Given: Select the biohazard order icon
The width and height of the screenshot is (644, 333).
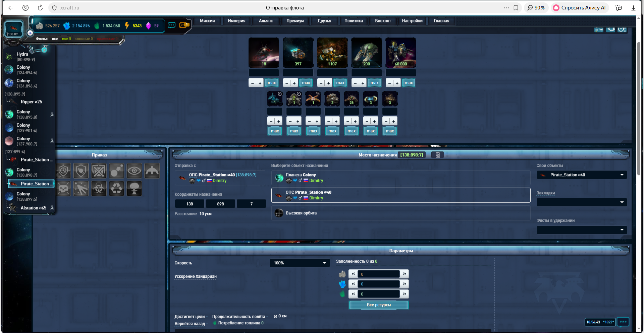Looking at the screenshot, I should (99, 189).
